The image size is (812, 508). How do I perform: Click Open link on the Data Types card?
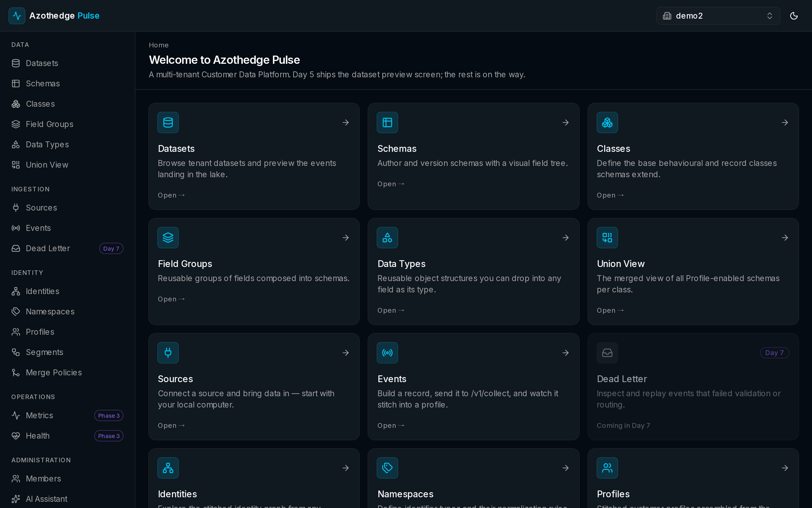click(391, 310)
